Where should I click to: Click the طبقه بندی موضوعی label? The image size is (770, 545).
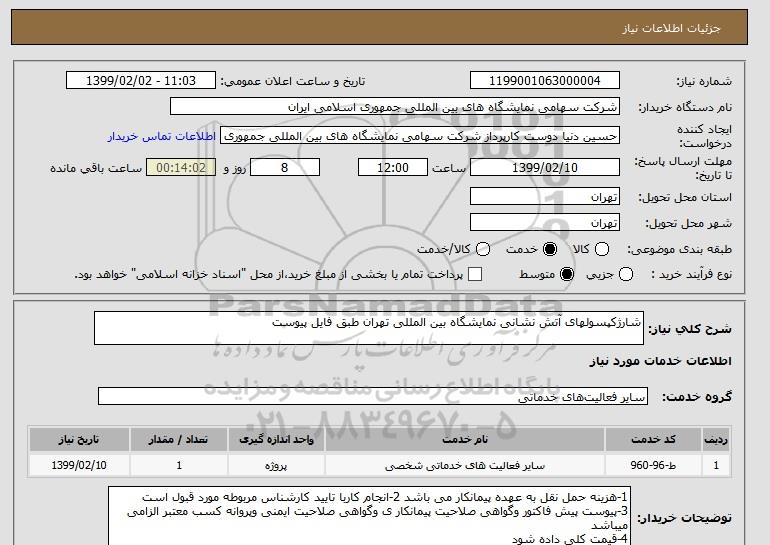click(680, 249)
